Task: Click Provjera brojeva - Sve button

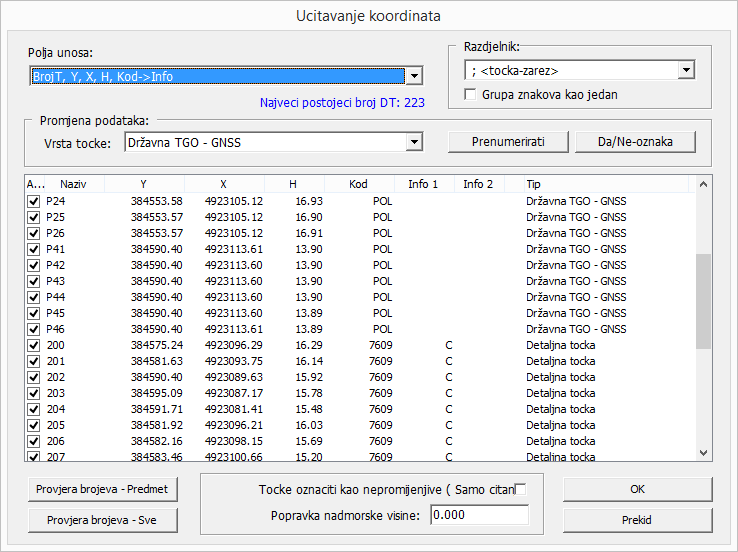Action: coord(103,520)
